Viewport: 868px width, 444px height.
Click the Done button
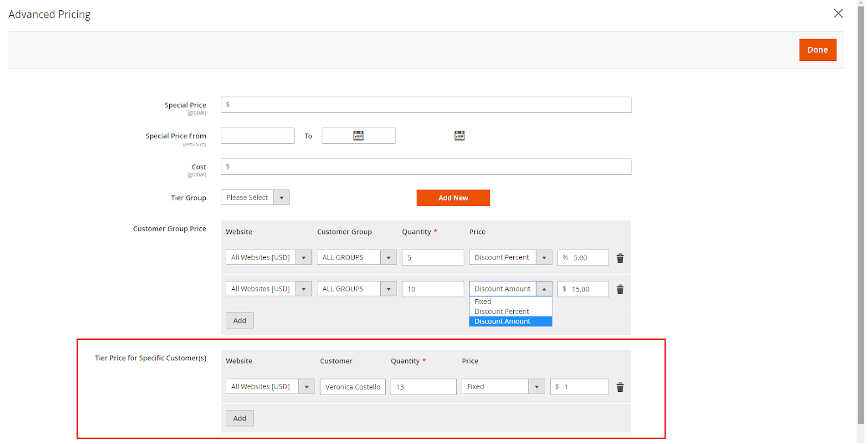pos(818,50)
